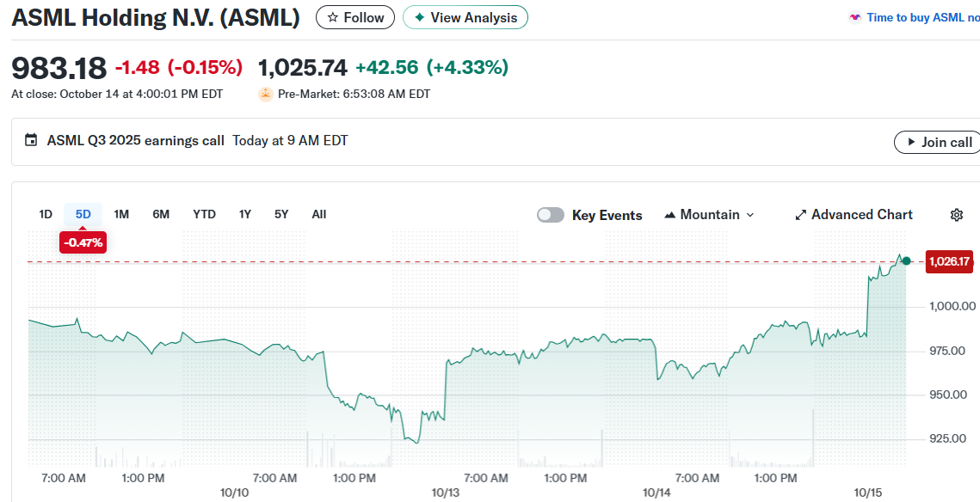Open chart settings gear icon

point(956,215)
